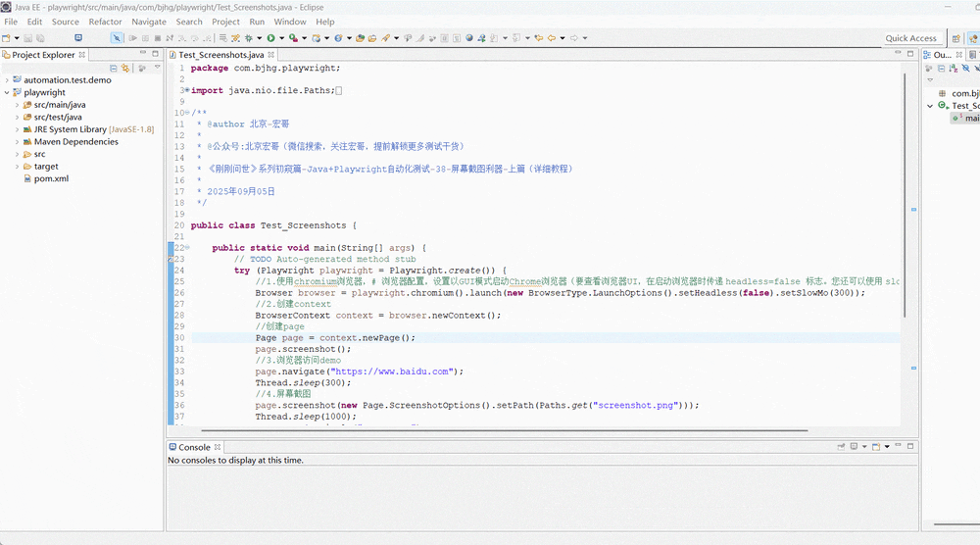
Task: Expand src/main/java folder
Action: [17, 105]
